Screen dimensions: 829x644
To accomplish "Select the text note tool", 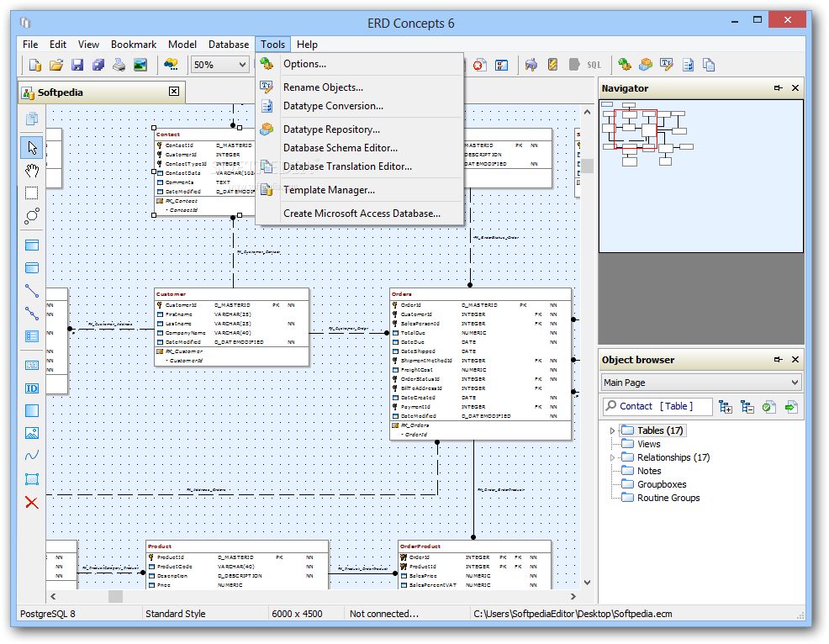I will click(x=32, y=366).
